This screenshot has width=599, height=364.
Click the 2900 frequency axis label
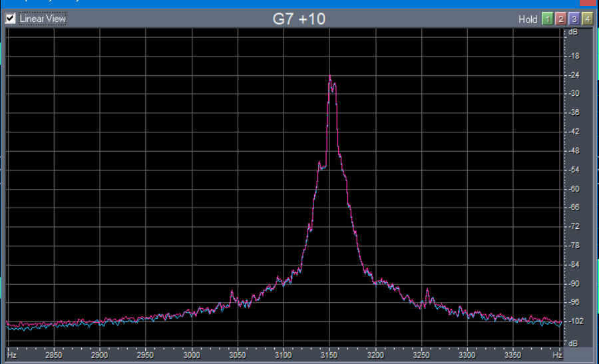(x=99, y=355)
